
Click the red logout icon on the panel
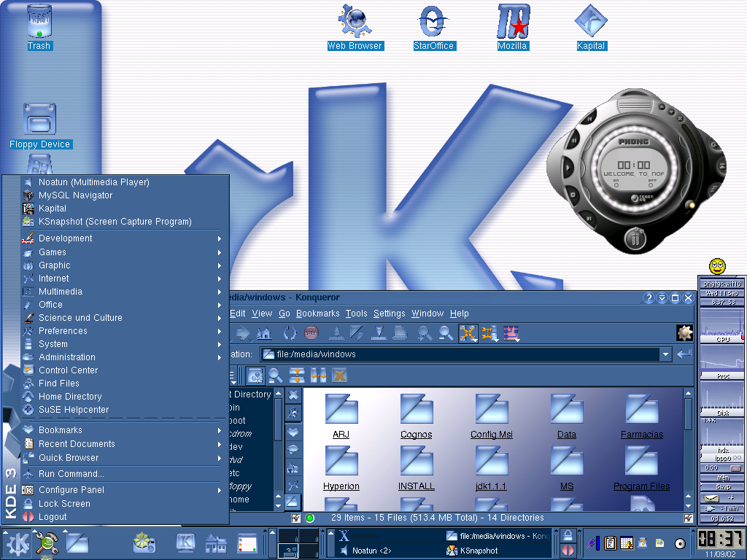point(568,550)
